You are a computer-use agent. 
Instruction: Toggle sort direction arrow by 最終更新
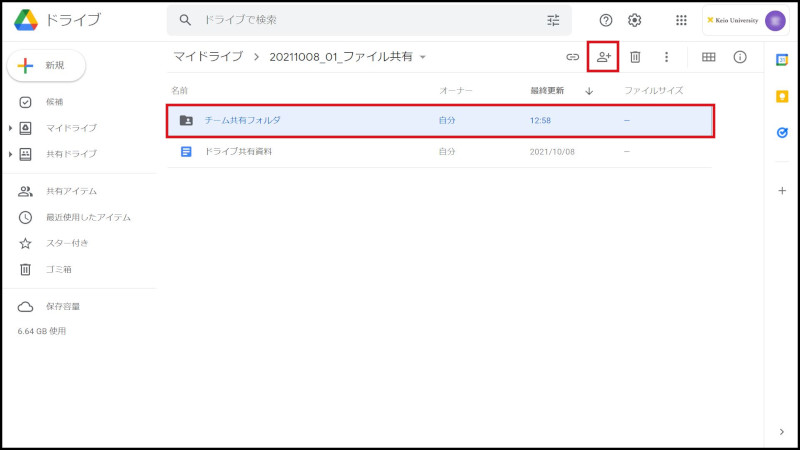[x=589, y=91]
